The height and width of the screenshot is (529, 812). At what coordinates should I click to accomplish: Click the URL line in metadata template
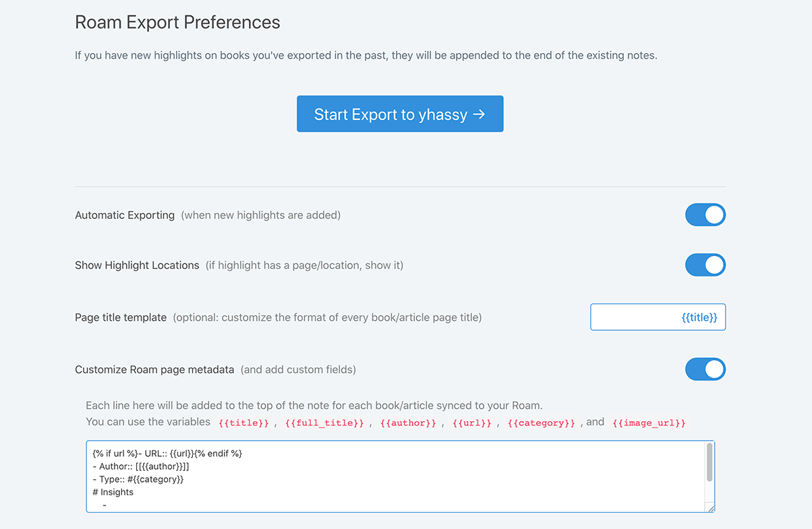pos(167,454)
